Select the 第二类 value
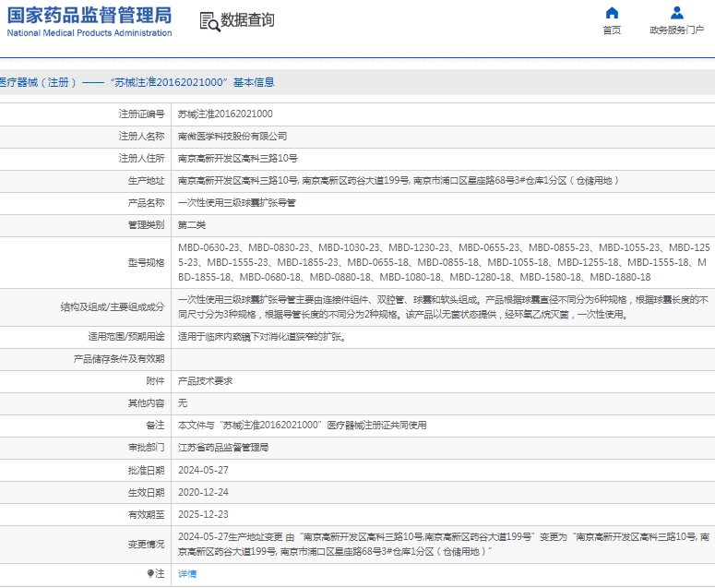This screenshot has width=715, height=588. (x=192, y=225)
